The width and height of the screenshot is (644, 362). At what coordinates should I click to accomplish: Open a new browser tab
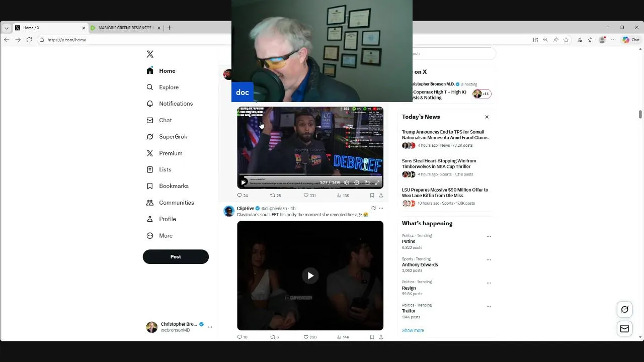(x=169, y=28)
